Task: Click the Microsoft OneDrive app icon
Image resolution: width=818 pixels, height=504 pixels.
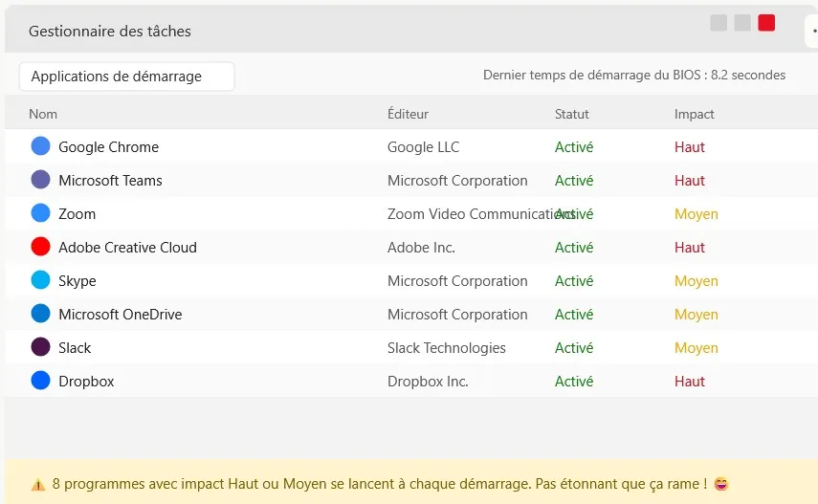Action: click(x=41, y=313)
